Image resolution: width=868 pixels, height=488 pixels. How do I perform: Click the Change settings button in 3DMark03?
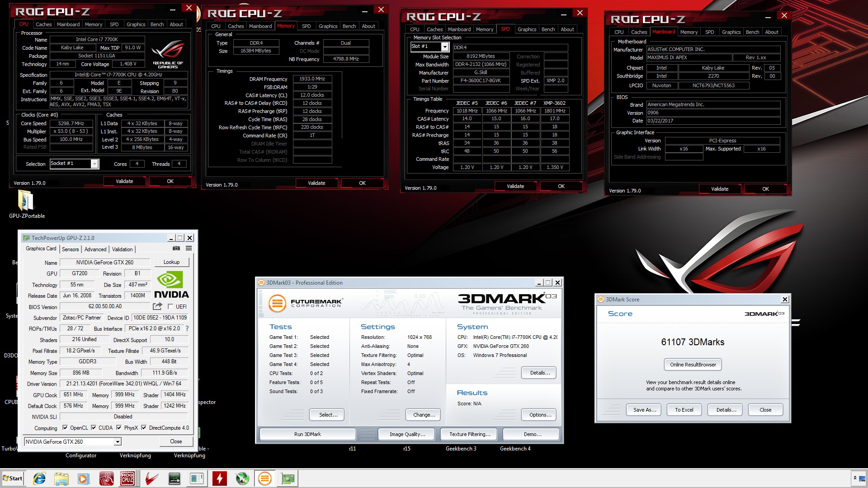(424, 415)
